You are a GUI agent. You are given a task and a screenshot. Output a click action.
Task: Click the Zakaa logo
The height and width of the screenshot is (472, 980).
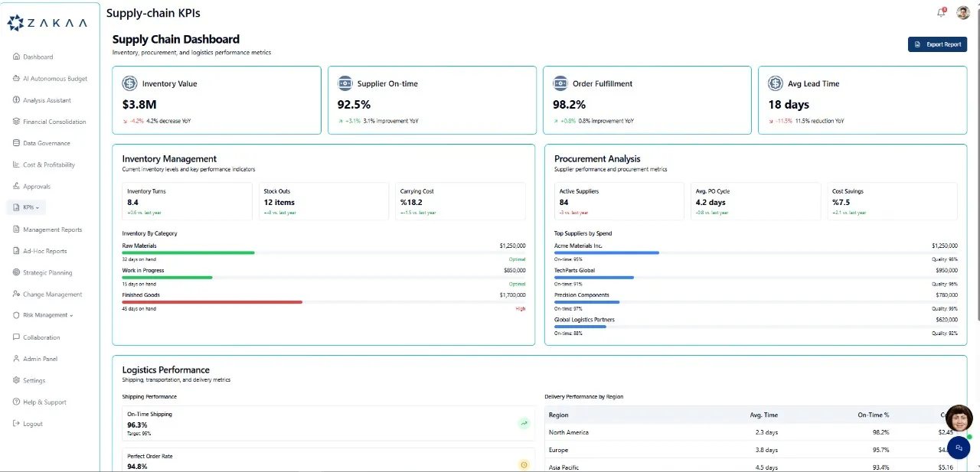tap(49, 23)
